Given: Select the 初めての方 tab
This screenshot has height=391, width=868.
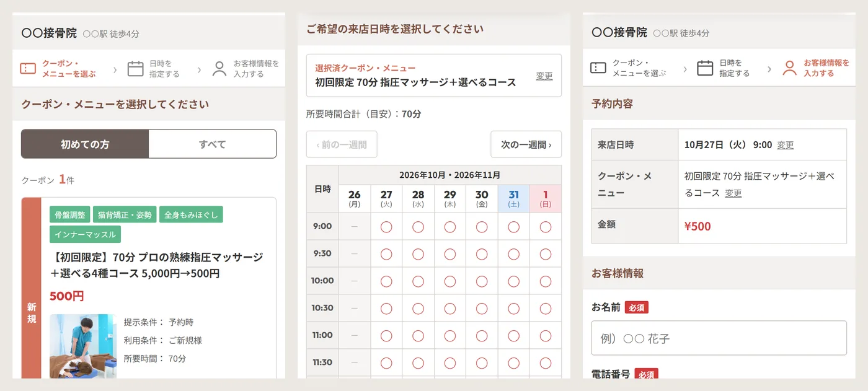Looking at the screenshot, I should click(85, 144).
